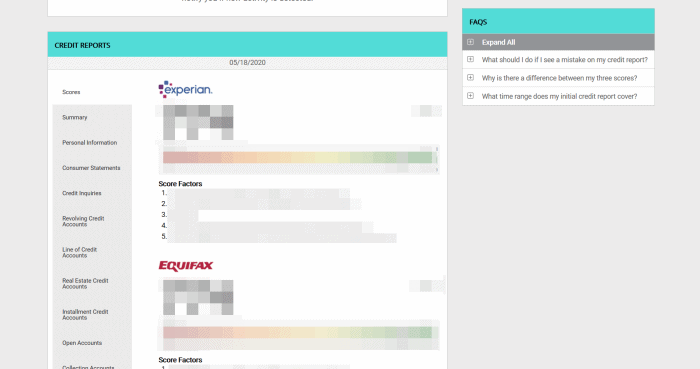Click the Experian score range color bar
This screenshot has width=700, height=369.
point(297,158)
